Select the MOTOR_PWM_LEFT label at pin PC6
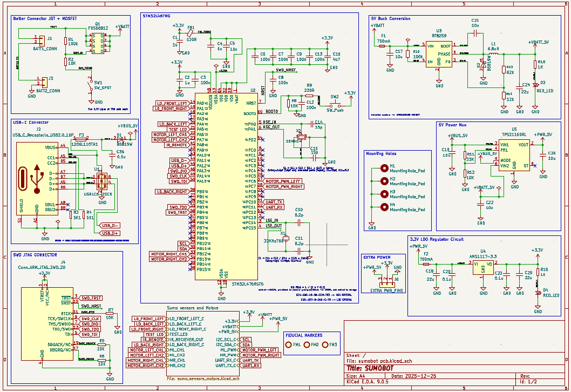571x392 pixels. tap(283, 181)
